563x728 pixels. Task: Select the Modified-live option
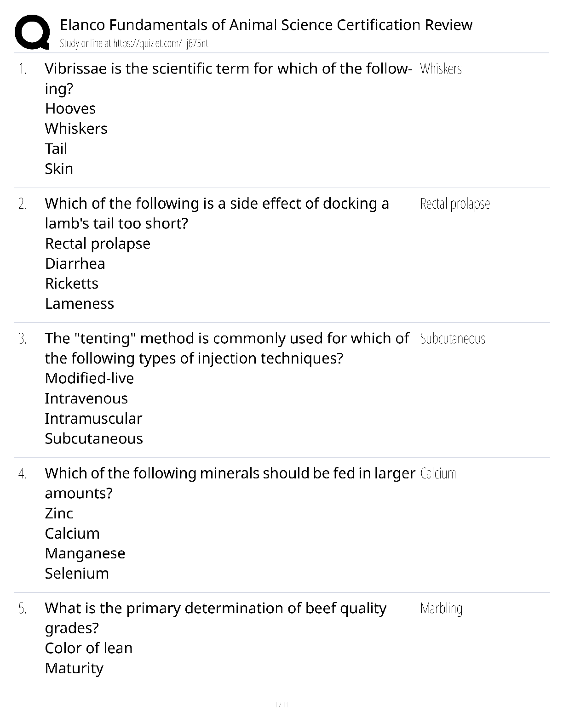tap(89, 378)
